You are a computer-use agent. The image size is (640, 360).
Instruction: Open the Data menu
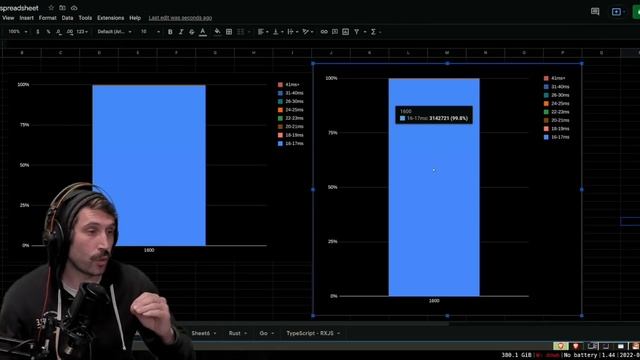pyautogui.click(x=67, y=18)
